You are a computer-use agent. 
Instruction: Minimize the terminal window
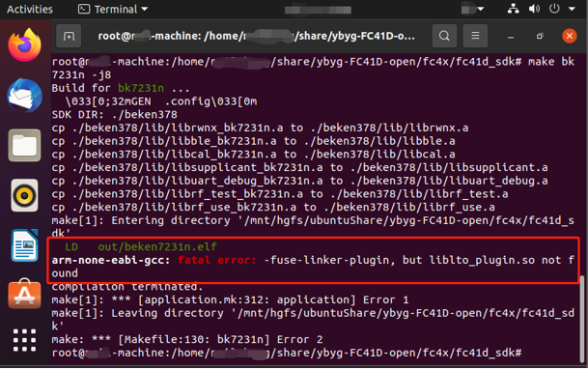511,37
